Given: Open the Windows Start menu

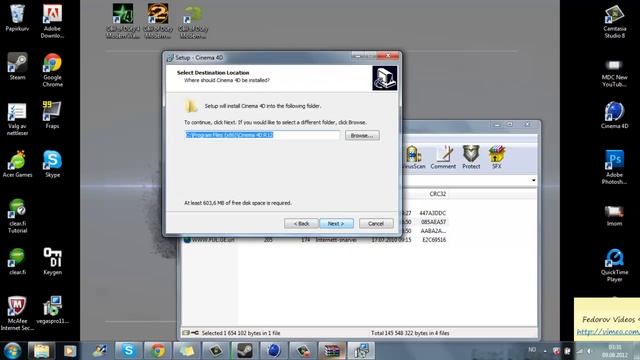Looking at the screenshot, I should click(x=12, y=351).
